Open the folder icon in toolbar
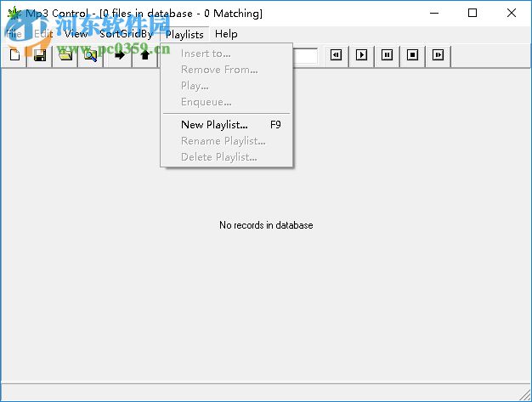This screenshot has height=402, width=532. pyautogui.click(x=65, y=55)
